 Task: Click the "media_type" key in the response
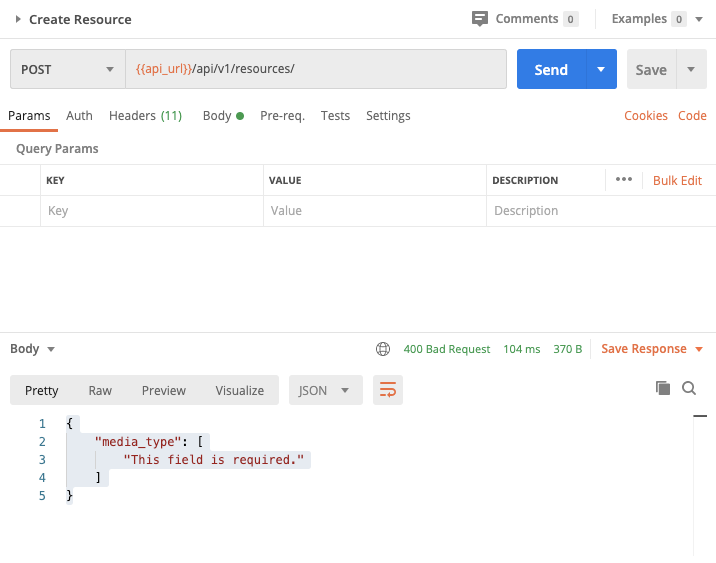(x=138, y=442)
